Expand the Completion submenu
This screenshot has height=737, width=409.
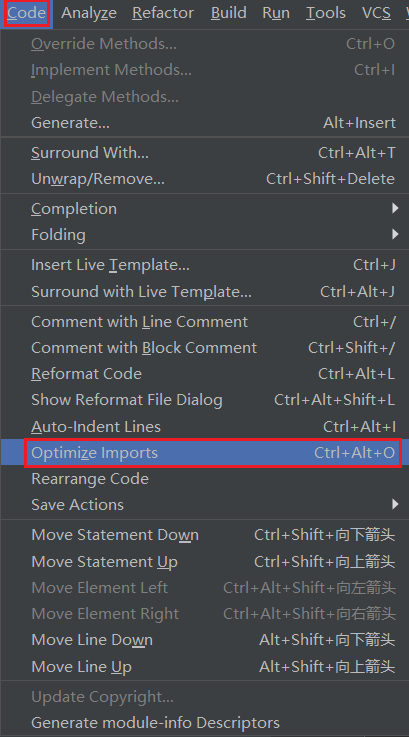[204, 209]
